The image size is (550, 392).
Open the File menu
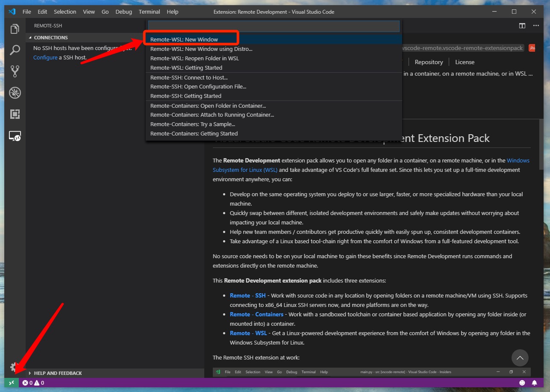tap(26, 12)
